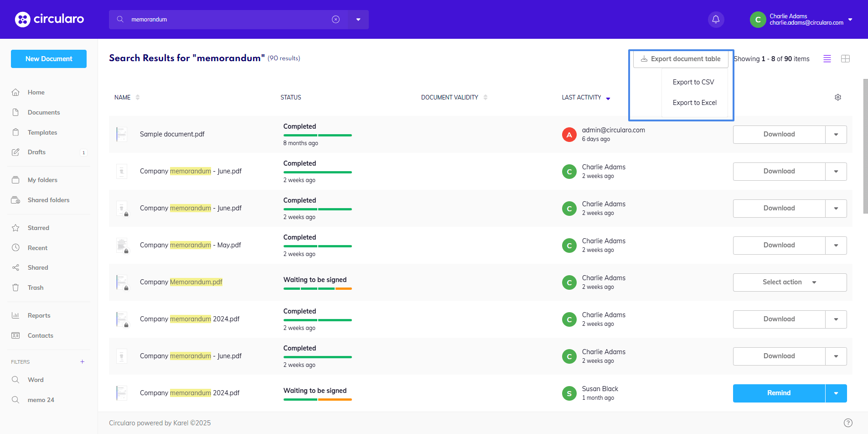
Task: Switch to list view layout
Action: (x=827, y=59)
